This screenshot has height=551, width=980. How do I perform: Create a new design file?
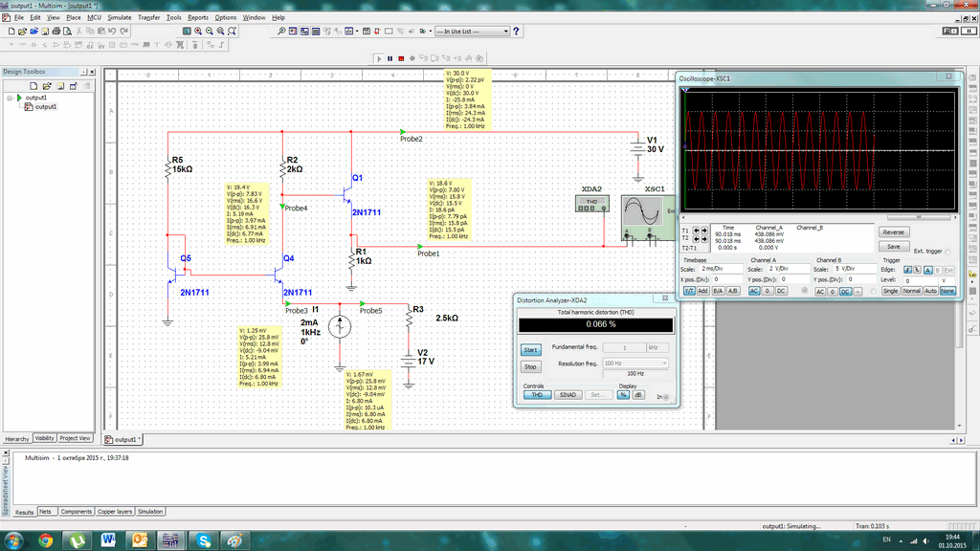11,32
